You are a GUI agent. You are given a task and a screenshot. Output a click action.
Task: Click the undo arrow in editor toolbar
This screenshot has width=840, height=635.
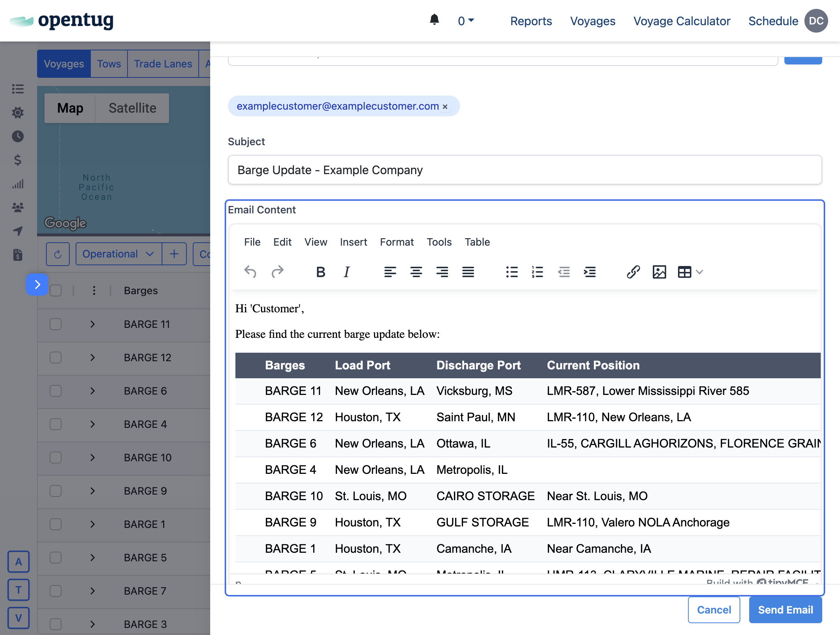coord(250,272)
